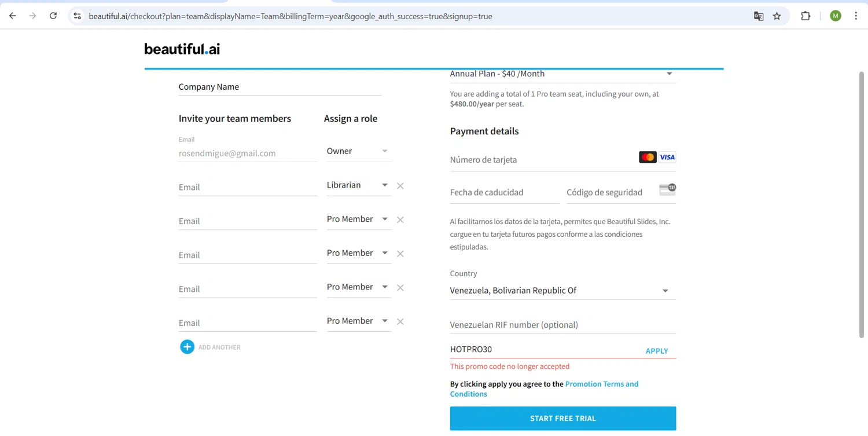
Task: Click the browser forward arrow
Action: (x=33, y=16)
